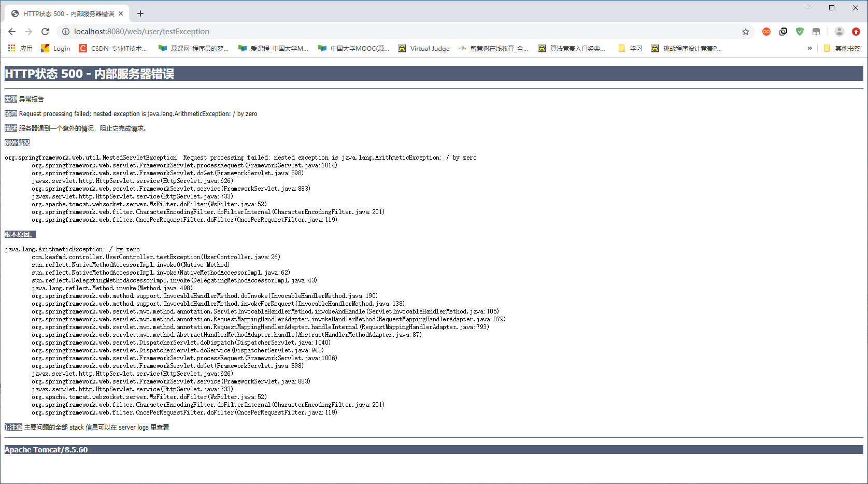The image size is (868, 484).
Task: Open the Login bookmark
Action: pos(55,48)
